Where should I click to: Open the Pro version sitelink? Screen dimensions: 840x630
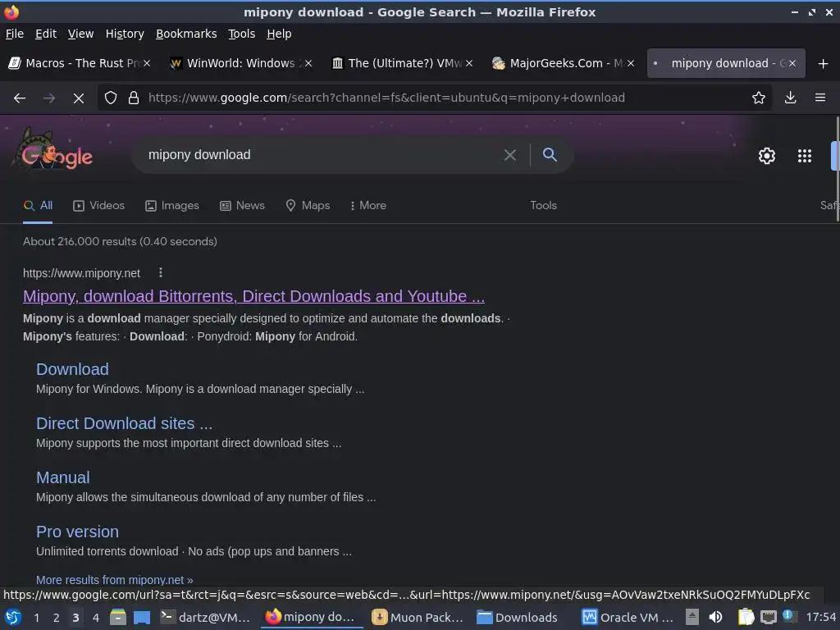point(77,532)
